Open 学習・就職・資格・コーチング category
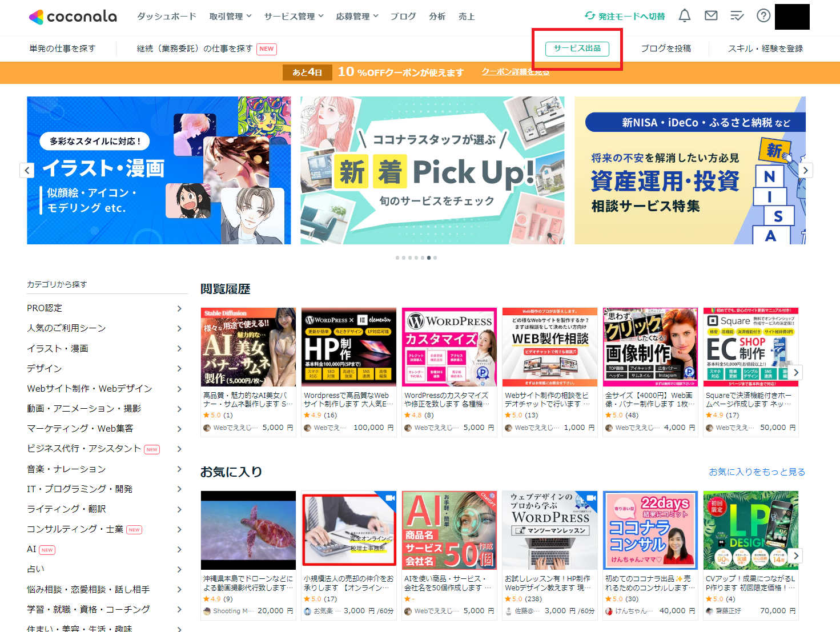840x632 pixels. point(89,610)
